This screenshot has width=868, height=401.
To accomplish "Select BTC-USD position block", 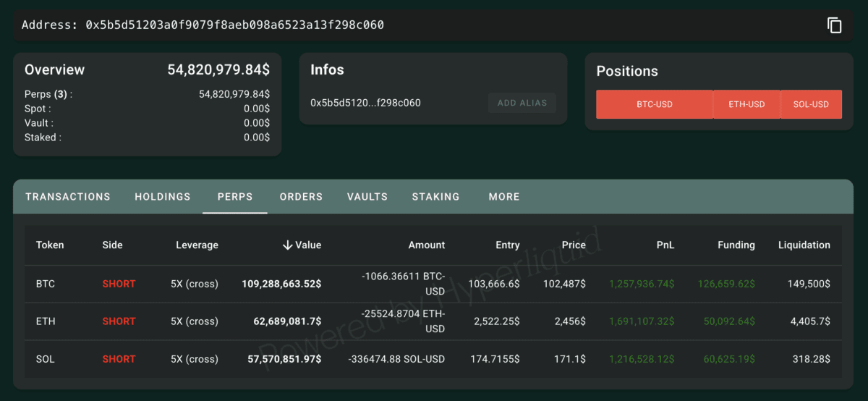I will 654,104.
